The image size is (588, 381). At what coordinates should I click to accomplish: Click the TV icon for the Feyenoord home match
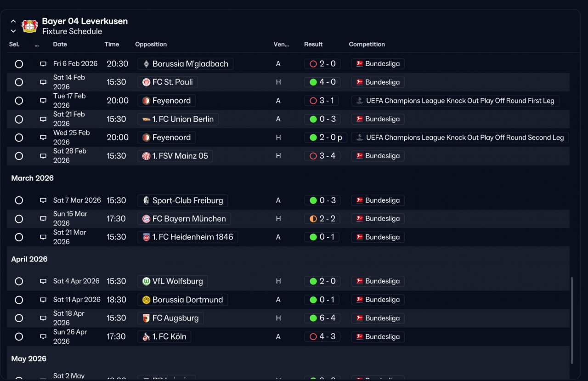[x=43, y=137]
